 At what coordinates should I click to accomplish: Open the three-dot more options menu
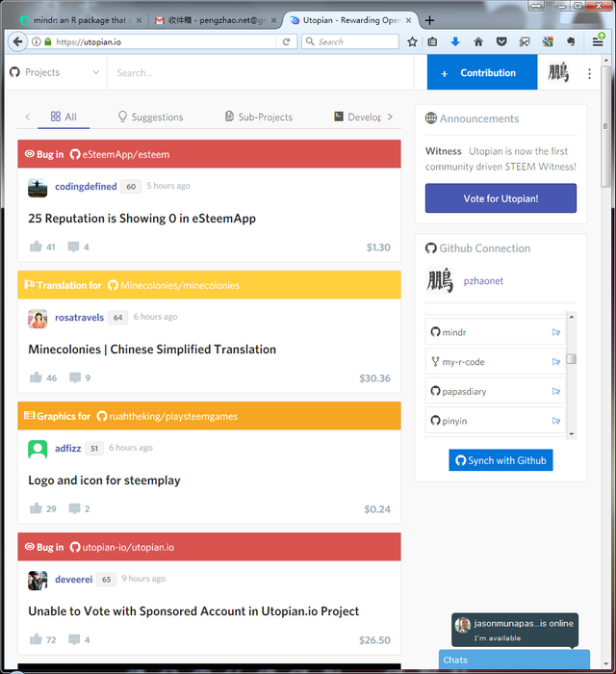point(589,73)
